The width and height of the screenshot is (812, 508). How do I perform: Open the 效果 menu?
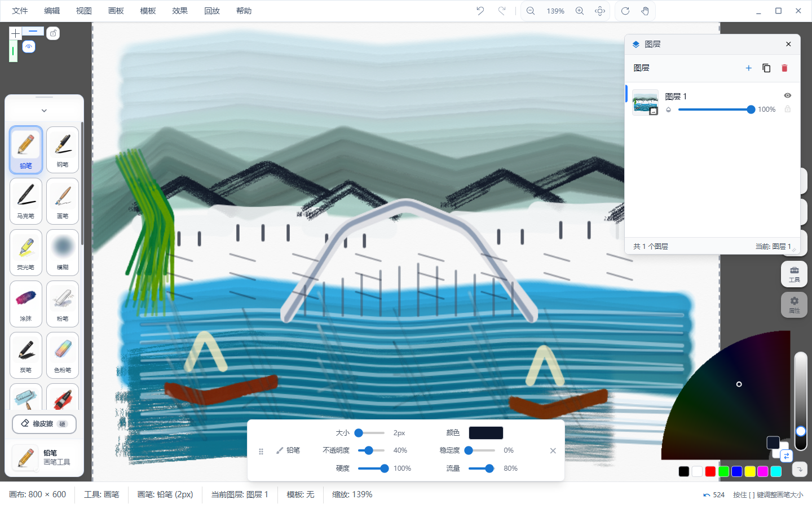pos(180,11)
